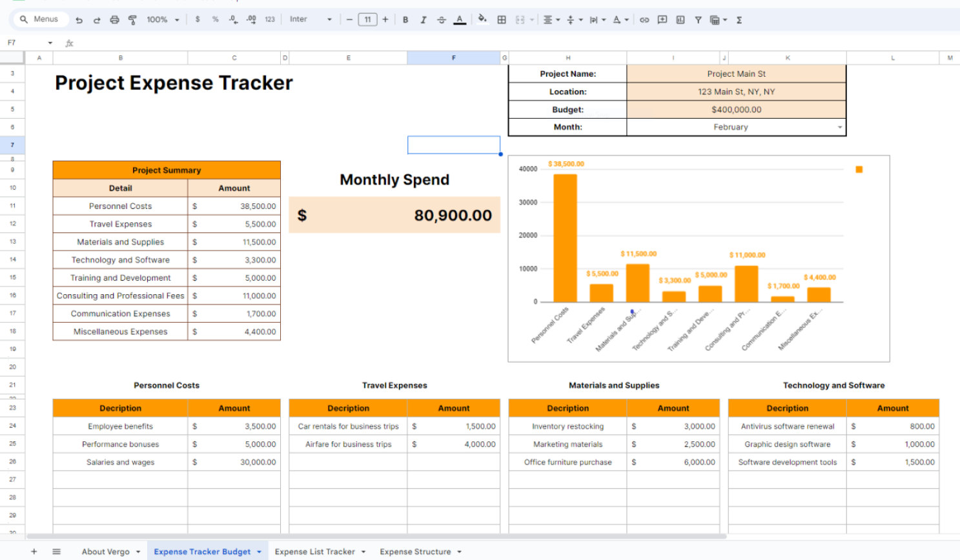Print the spreadsheet
The width and height of the screenshot is (960, 560).
pyautogui.click(x=114, y=19)
